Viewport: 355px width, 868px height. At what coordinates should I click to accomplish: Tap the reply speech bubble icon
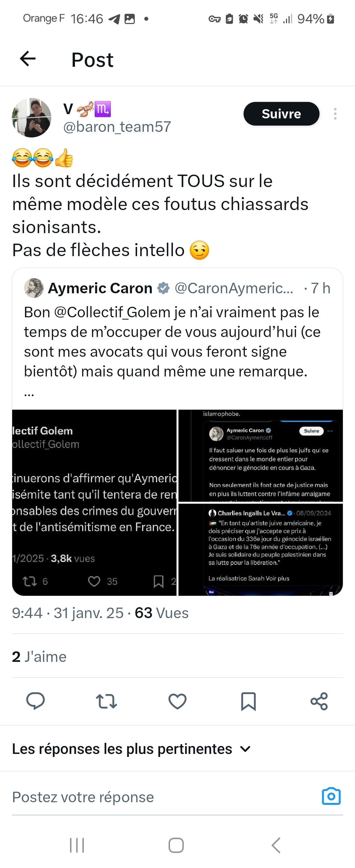click(x=35, y=701)
